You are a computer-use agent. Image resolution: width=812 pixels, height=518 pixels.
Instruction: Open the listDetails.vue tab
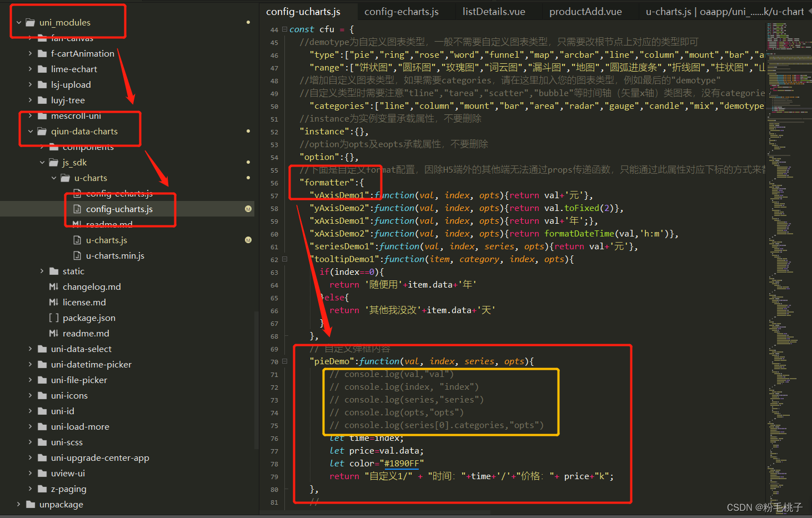494,12
